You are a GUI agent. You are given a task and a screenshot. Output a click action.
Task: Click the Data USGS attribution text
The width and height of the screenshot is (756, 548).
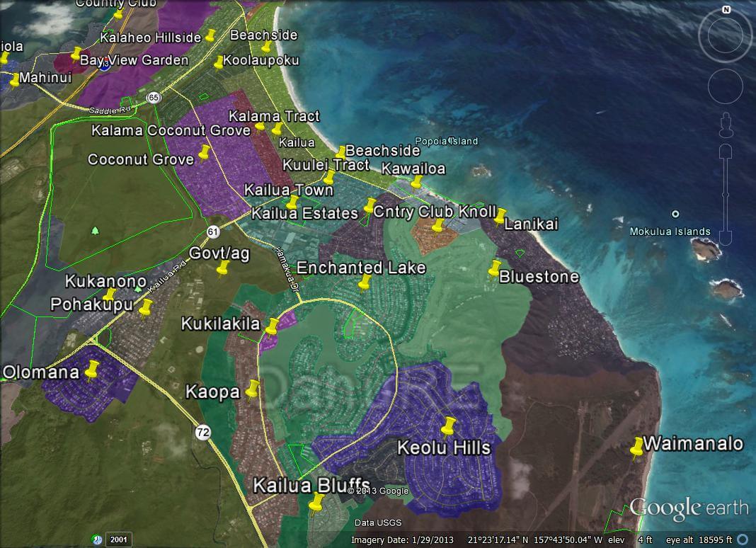[x=378, y=523]
